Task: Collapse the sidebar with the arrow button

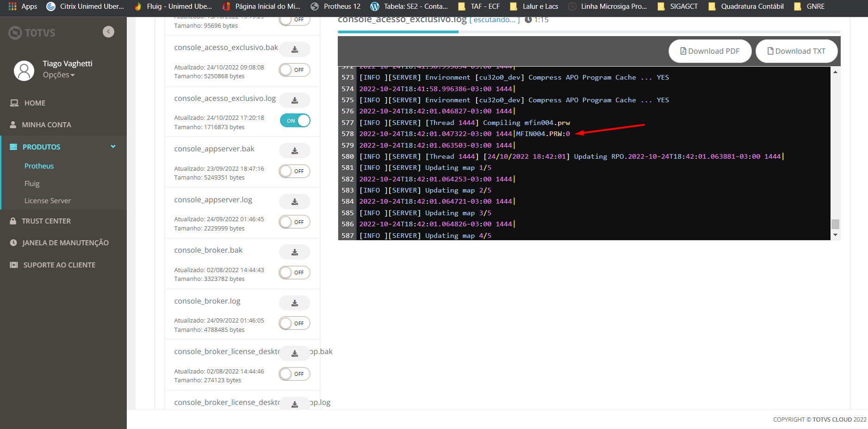Action: (x=108, y=31)
